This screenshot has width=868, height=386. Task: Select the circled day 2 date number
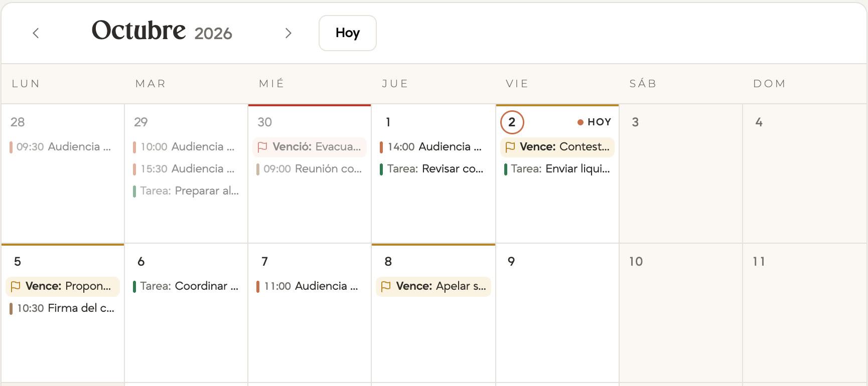(512, 122)
